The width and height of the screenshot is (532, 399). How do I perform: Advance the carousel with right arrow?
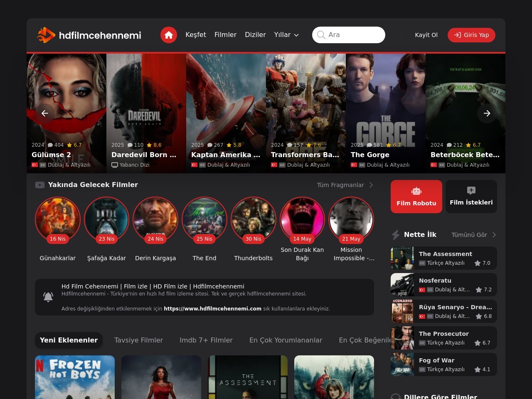click(x=487, y=113)
